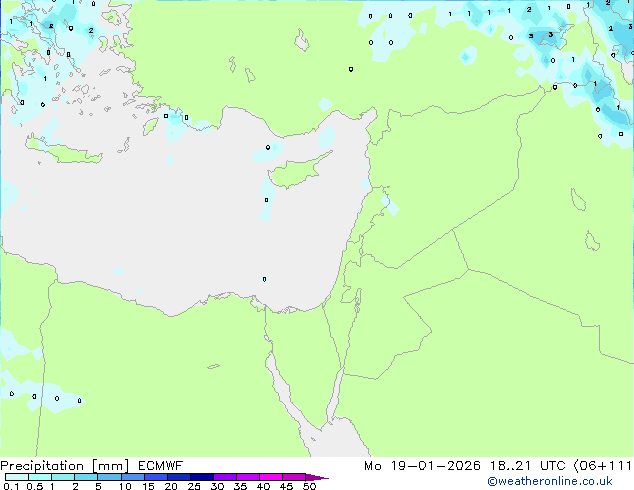Pick the darkest blue swatch between 25 and 30
Image resolution: width=634 pixels, height=490 pixels.
pyautogui.click(x=202, y=477)
